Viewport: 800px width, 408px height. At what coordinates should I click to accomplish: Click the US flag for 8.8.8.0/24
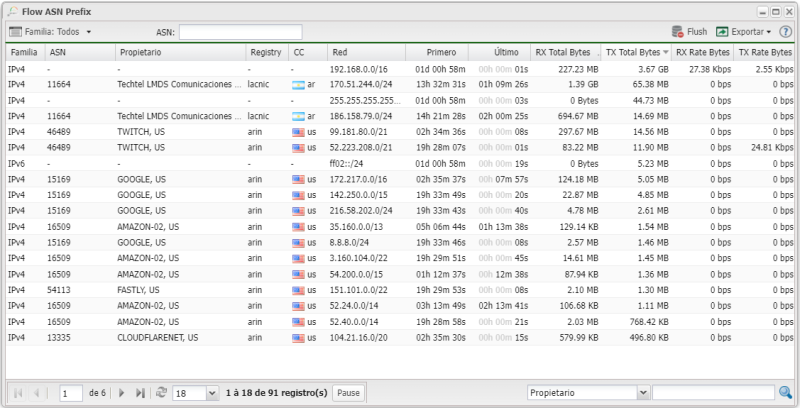[x=298, y=243]
